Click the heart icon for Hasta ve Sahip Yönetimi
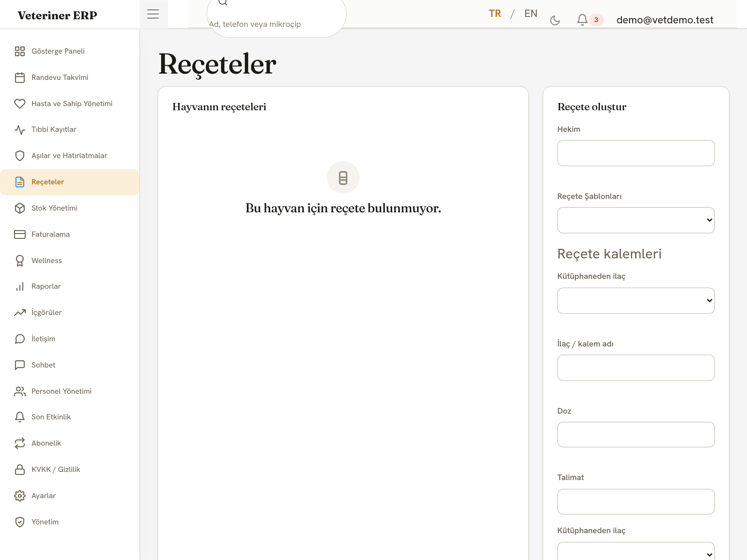747x560 pixels. [x=20, y=104]
